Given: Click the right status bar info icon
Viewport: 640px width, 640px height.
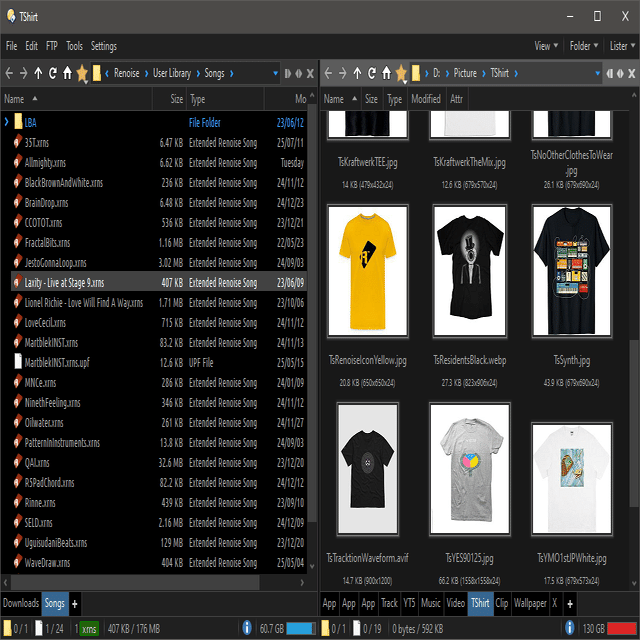Looking at the screenshot, I should tap(570, 628).
